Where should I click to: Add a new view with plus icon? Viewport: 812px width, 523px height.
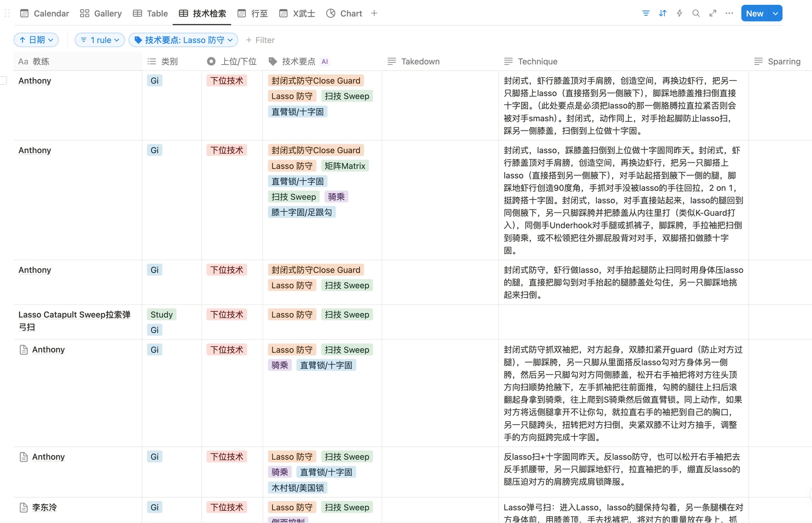374,14
